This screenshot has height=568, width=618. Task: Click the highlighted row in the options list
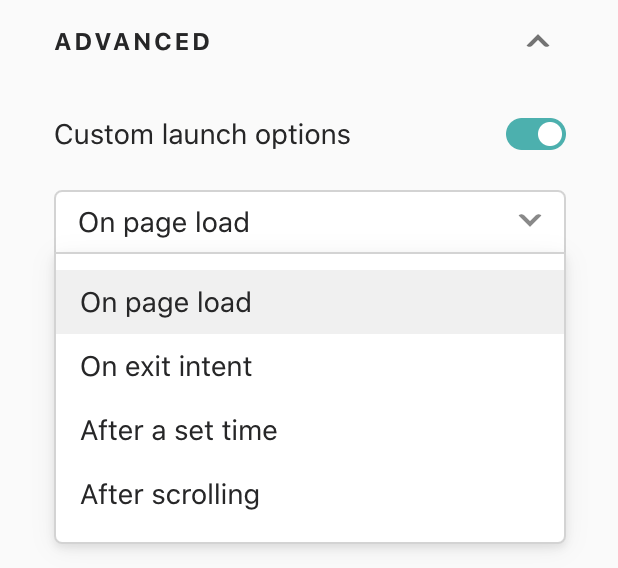point(310,302)
